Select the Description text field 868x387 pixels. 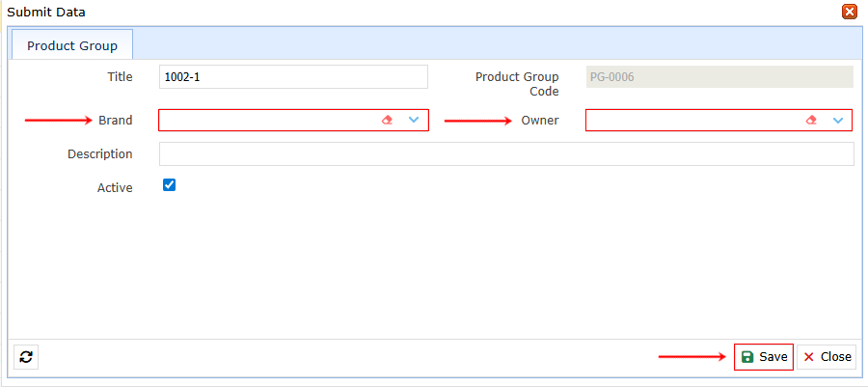point(505,154)
